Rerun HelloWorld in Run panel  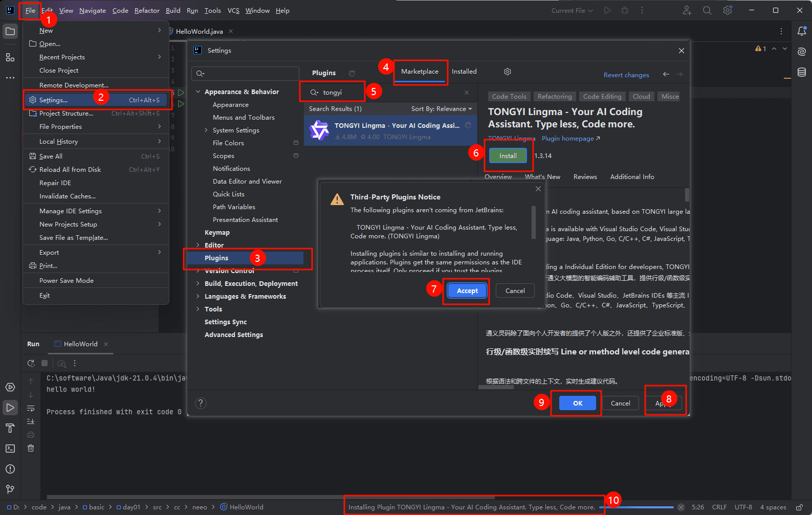click(31, 363)
